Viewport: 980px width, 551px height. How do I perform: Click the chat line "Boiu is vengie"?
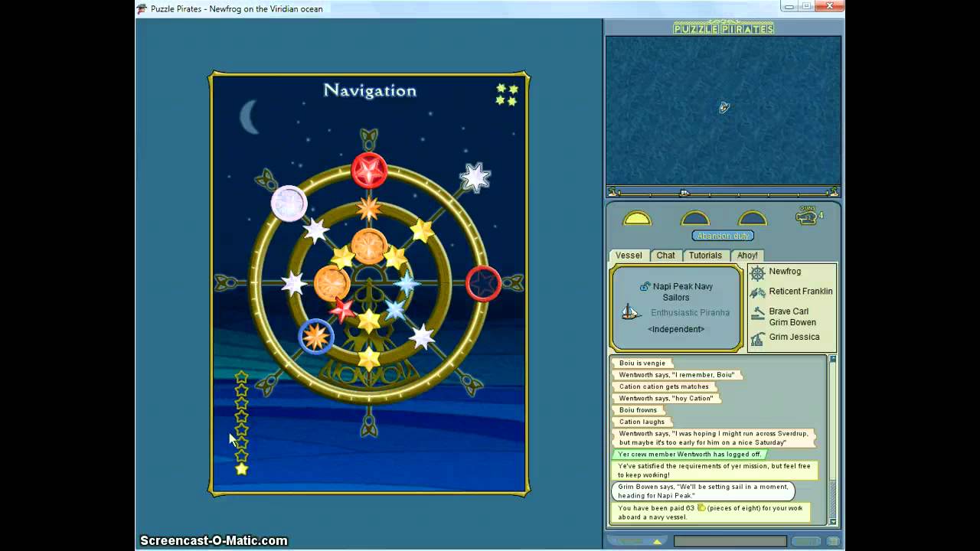point(642,364)
